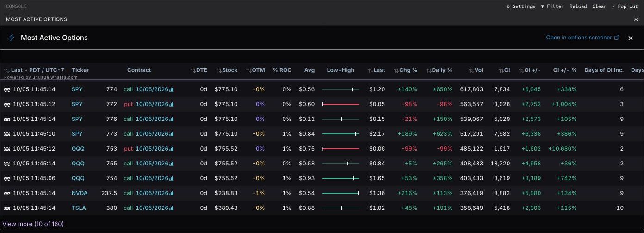The image size is (644, 233).
Task: Clear the console
Action: [x=599, y=6]
